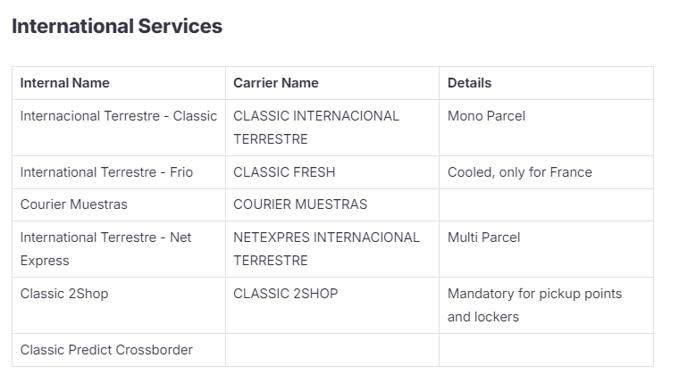The width and height of the screenshot is (688, 383).
Task: Click Mandatory for pickup points cell
Action: (546, 305)
